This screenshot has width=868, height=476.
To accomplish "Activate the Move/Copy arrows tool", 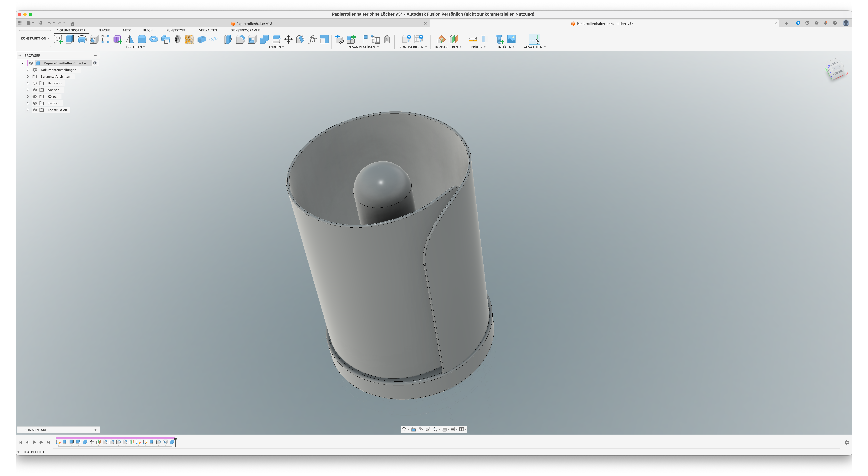I will point(288,39).
